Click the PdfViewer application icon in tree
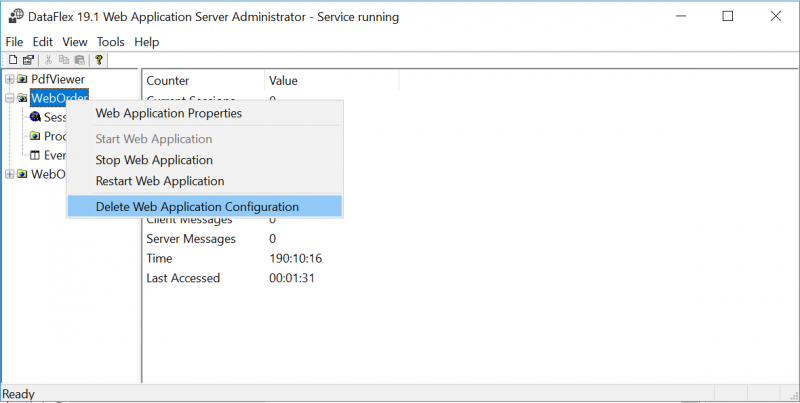800x403 pixels. point(22,79)
